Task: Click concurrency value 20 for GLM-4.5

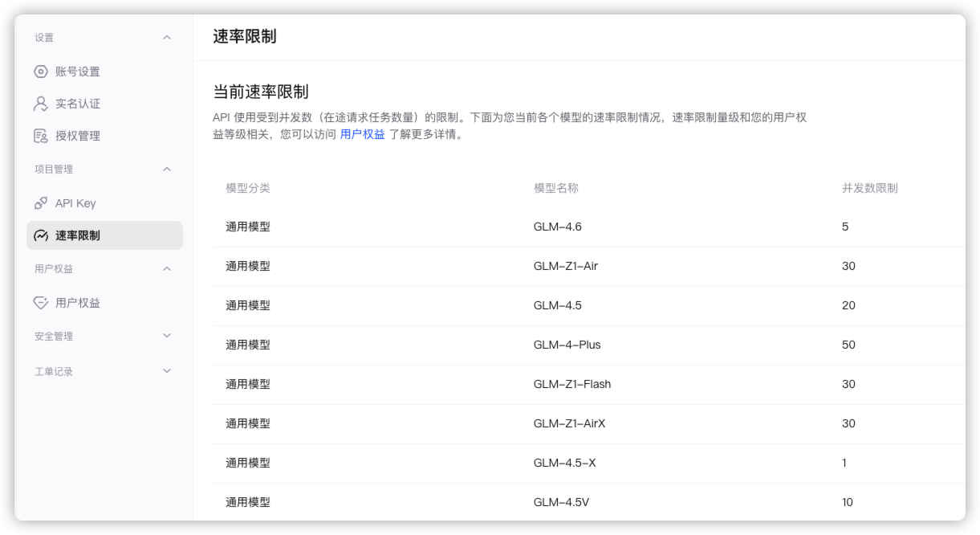Action: (848, 305)
